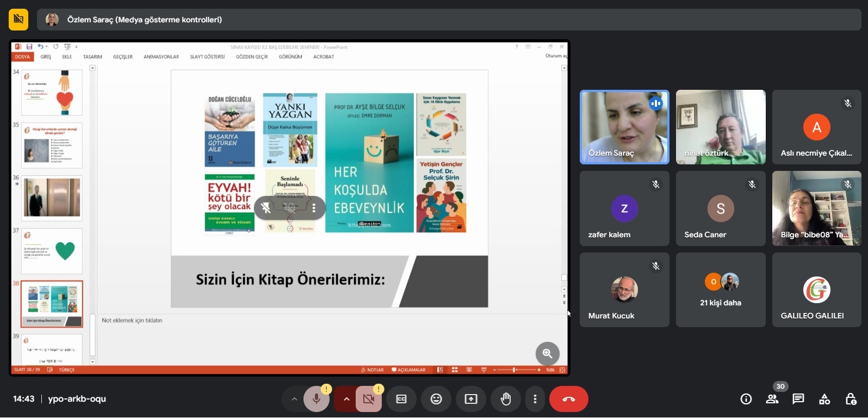Click the %86 zoom level in PowerPoint
The height and width of the screenshot is (418, 868).
pyautogui.click(x=550, y=370)
